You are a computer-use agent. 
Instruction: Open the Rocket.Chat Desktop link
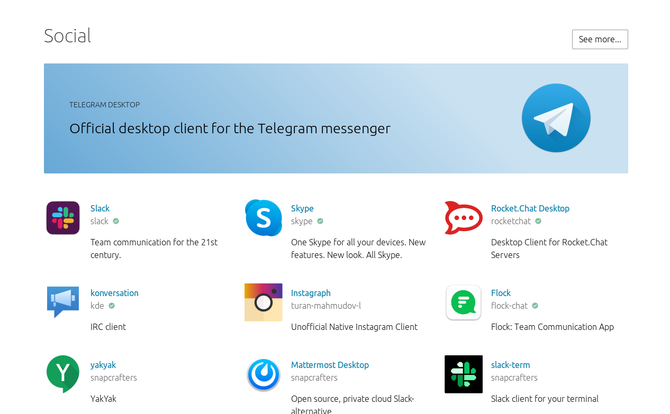coord(530,208)
